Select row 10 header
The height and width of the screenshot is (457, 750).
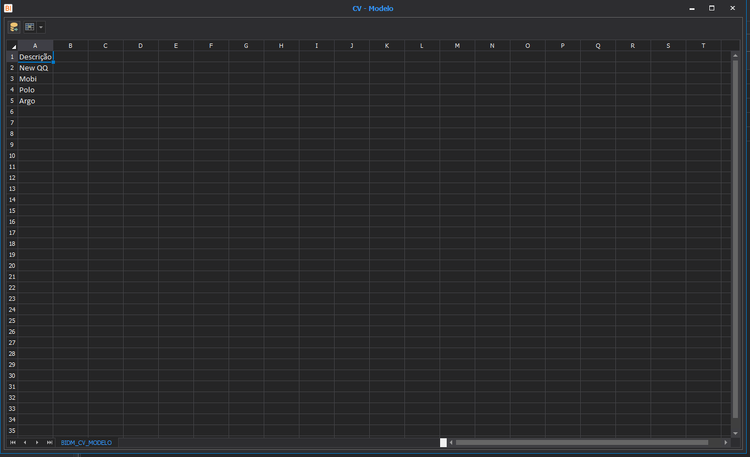coord(12,156)
